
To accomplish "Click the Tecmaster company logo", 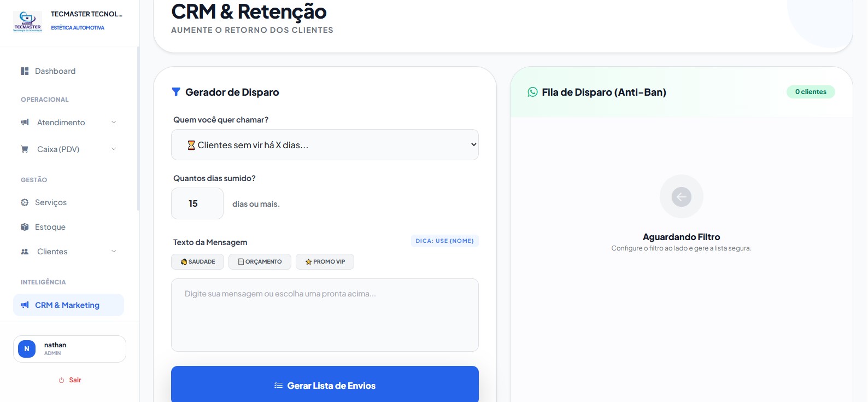I will (x=27, y=21).
